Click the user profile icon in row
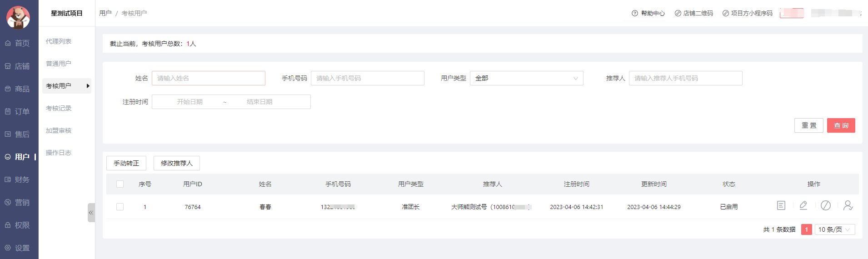868x259 pixels. tap(848, 206)
